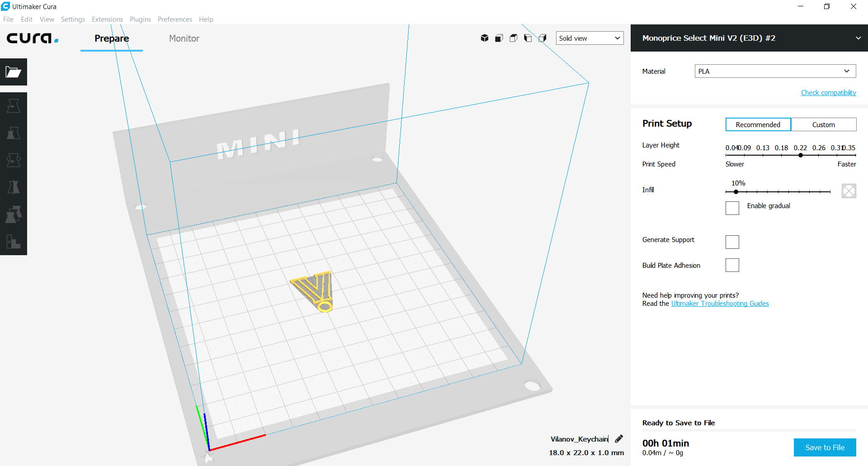
Task: Open the Help menu
Action: (x=206, y=19)
